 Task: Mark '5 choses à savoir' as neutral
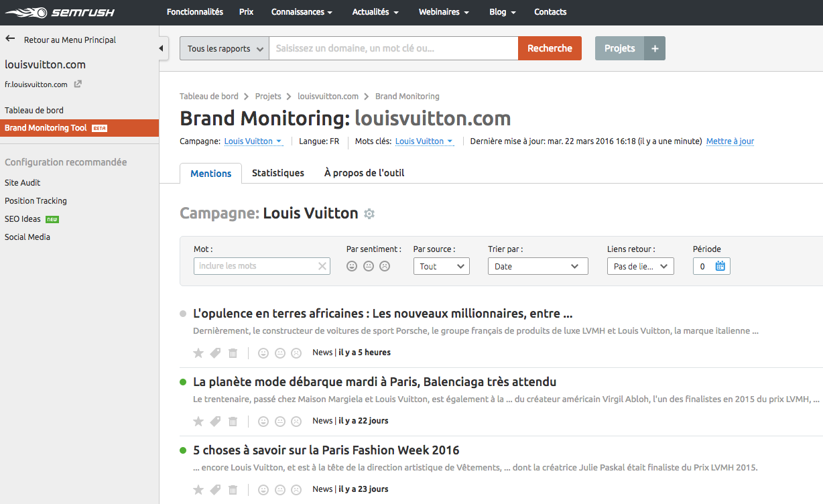click(x=279, y=489)
